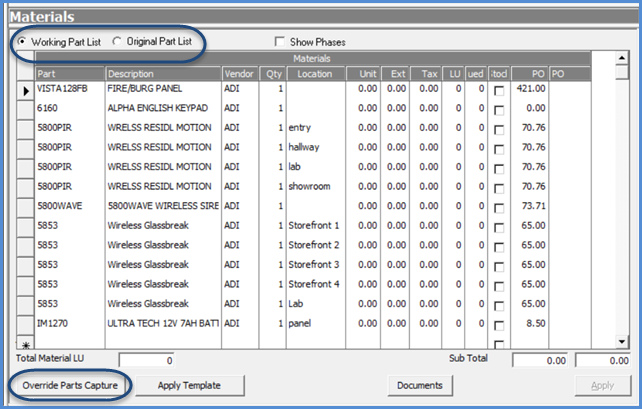Click the Override Parts Capture button
Viewport: 642px width, 409px height.
coord(70,385)
